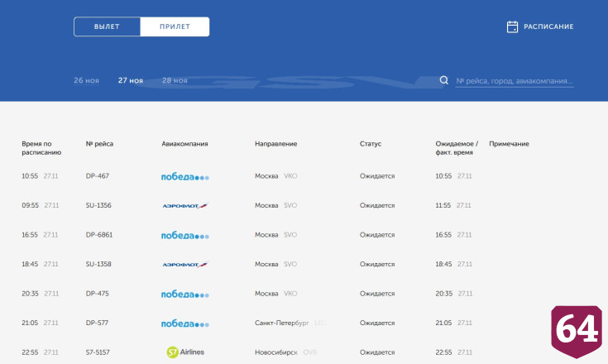Focus the flight number search field
Screen dimensions: 608x364
pos(515,81)
